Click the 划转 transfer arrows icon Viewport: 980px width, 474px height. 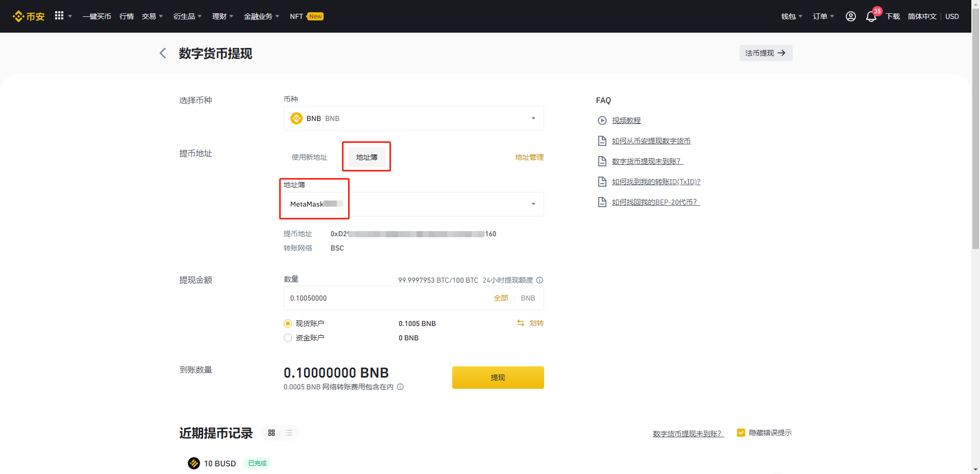pyautogui.click(x=521, y=323)
